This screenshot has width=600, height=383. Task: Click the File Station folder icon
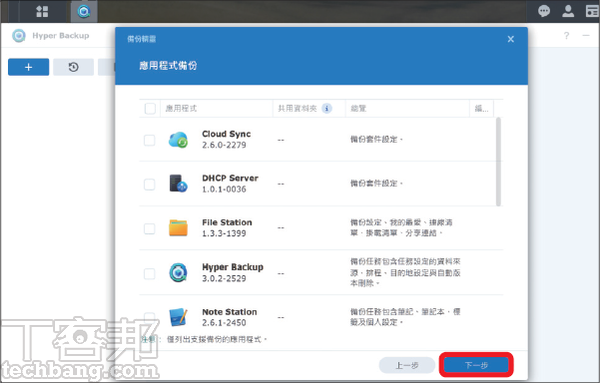click(x=178, y=228)
